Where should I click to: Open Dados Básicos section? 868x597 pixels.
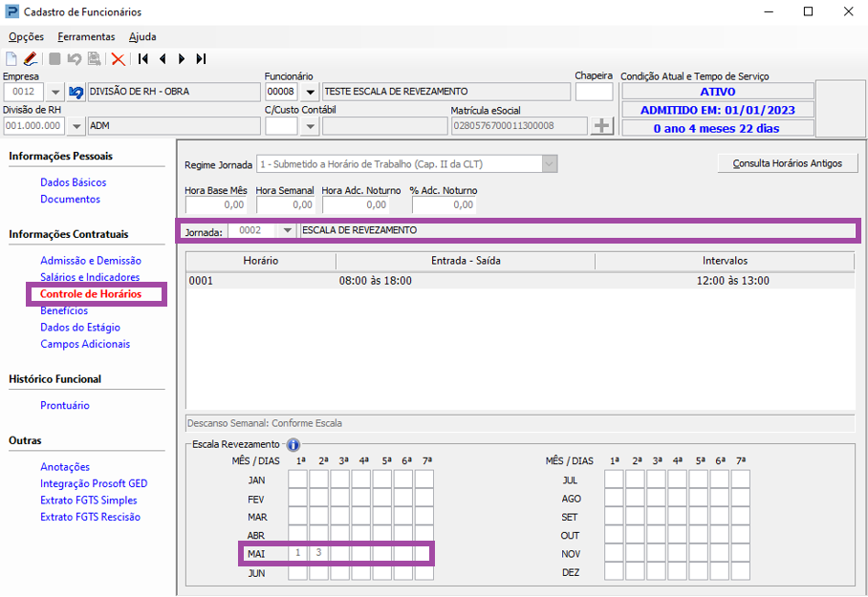pyautogui.click(x=73, y=182)
